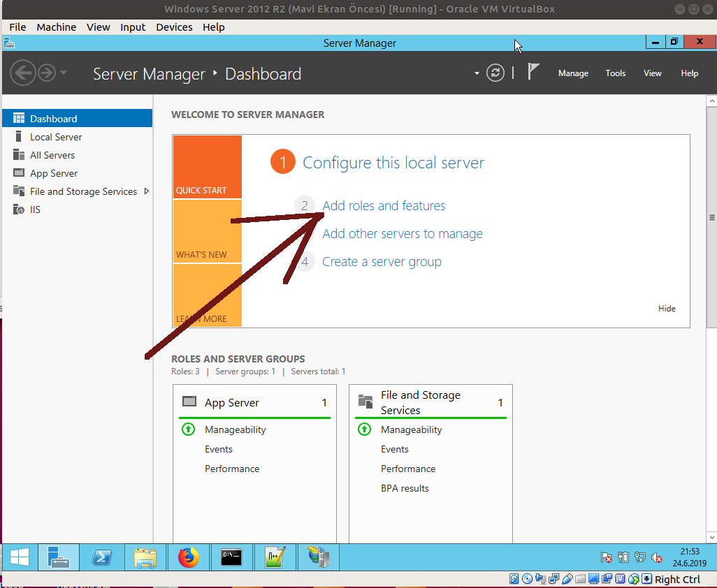Click the dashboard vertical scrollbar thumb

(711, 217)
